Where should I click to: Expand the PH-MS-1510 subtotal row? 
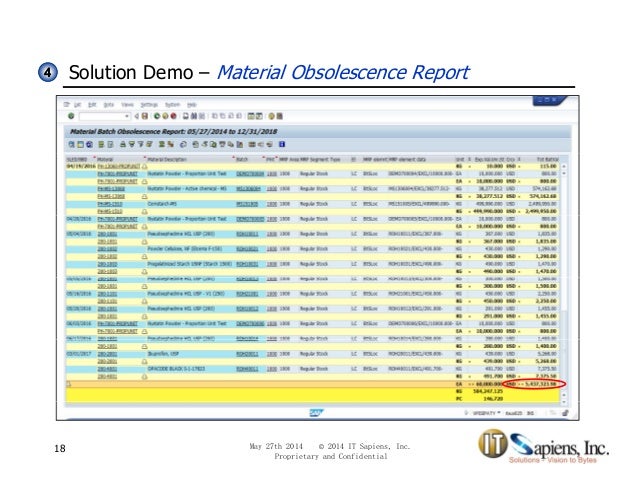(x=144, y=212)
